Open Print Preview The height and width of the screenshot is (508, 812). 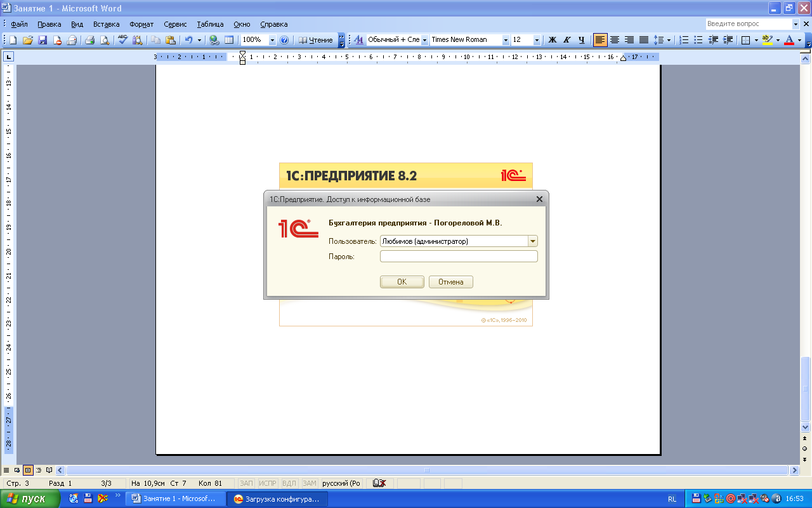(104, 40)
